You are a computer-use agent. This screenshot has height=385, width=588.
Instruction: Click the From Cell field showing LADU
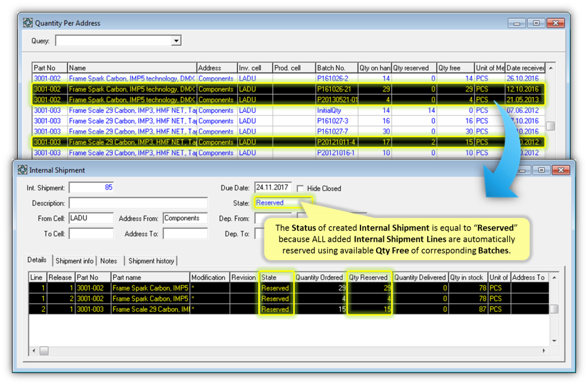click(x=91, y=218)
